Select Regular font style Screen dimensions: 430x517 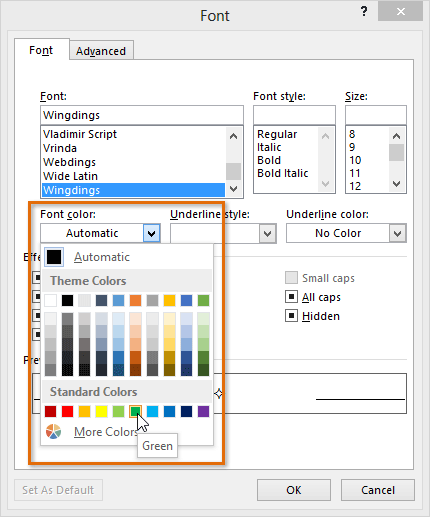277,134
